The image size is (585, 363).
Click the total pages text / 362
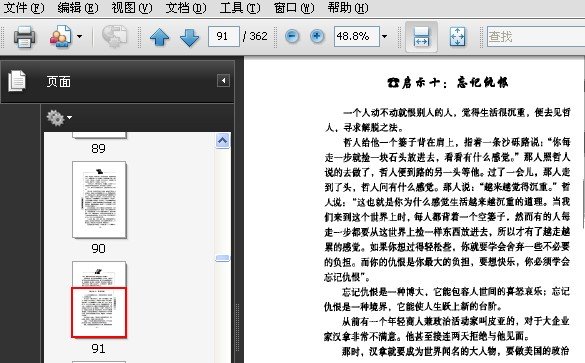pos(255,36)
